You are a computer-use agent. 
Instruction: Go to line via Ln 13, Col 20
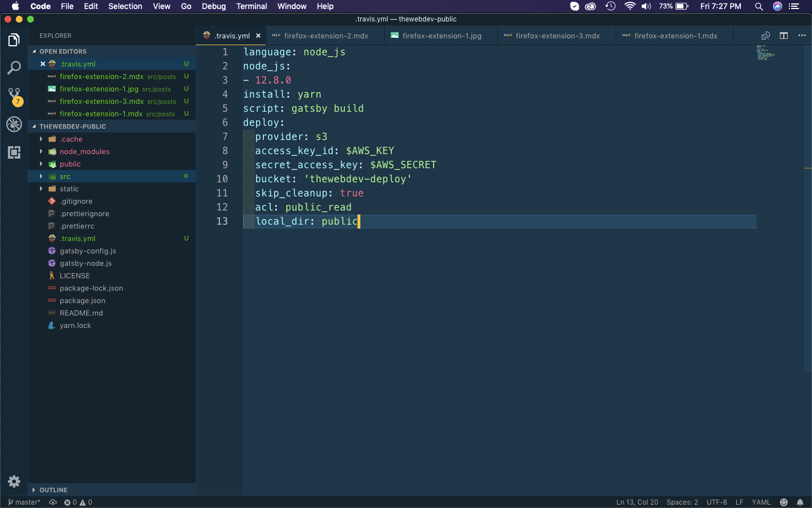click(637, 502)
